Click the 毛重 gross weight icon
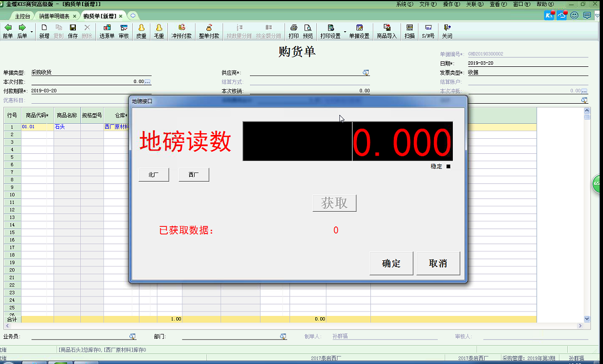 point(159,31)
